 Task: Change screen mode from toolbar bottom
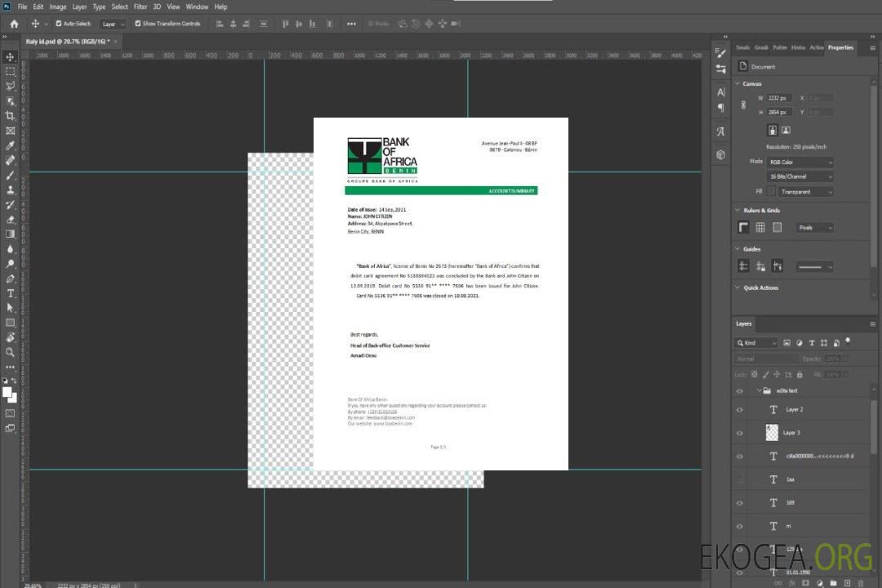[x=10, y=428]
